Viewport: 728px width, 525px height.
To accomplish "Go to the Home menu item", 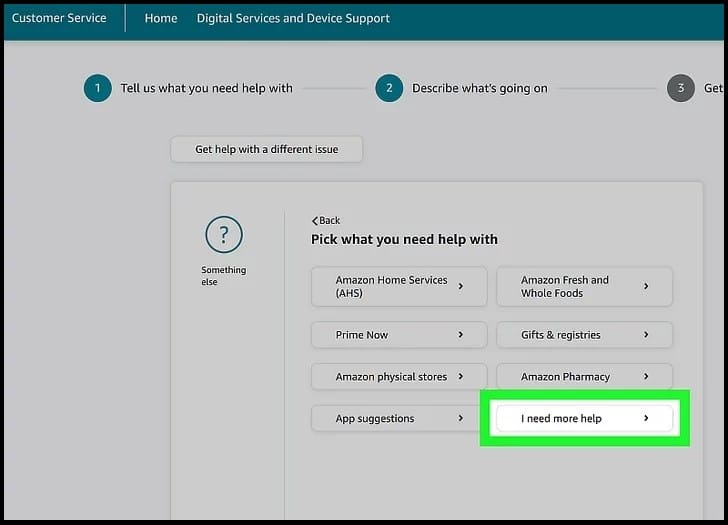I will coord(161,18).
